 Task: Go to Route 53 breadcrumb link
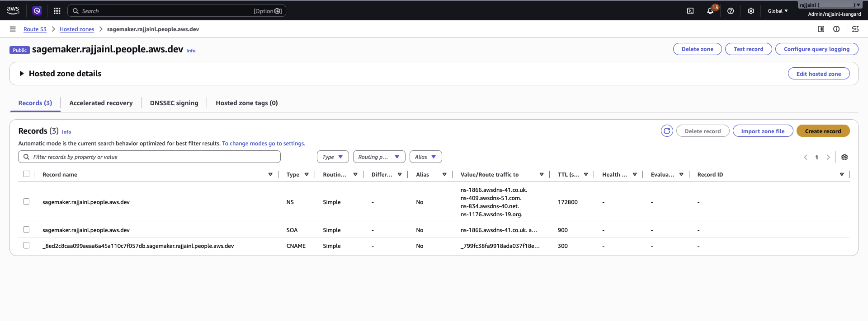(x=35, y=29)
